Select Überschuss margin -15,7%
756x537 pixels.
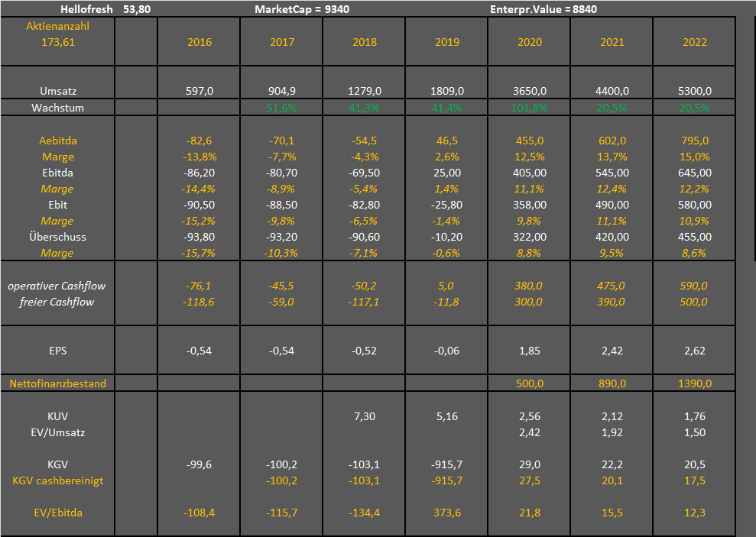199,253
